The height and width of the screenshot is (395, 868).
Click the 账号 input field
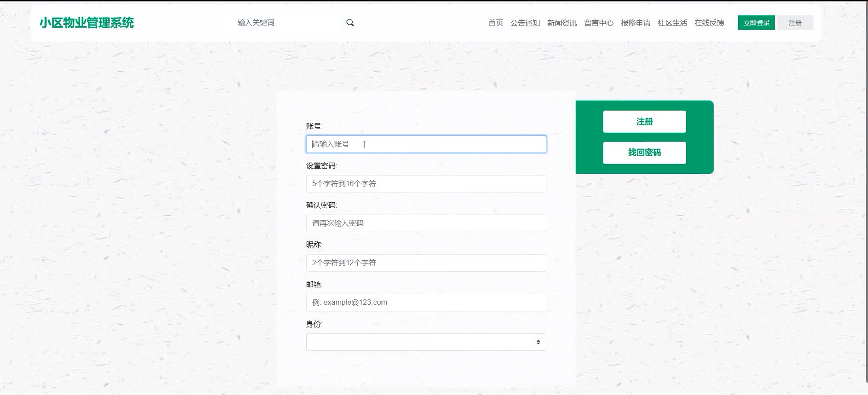pos(426,144)
